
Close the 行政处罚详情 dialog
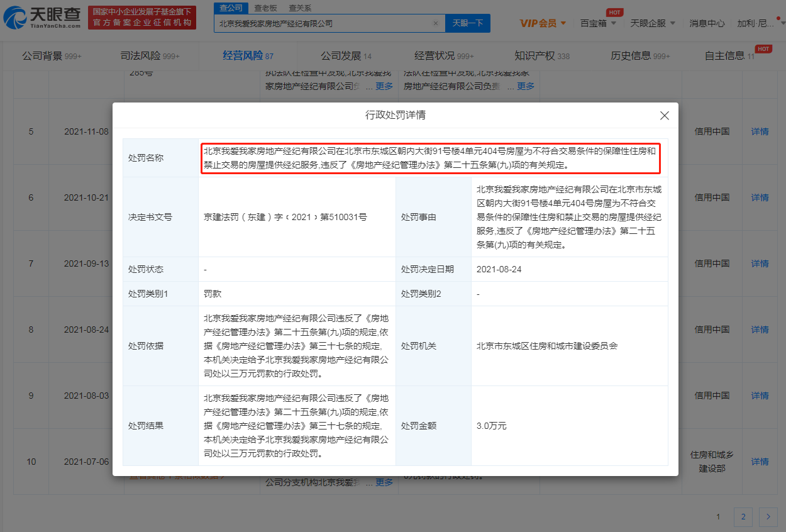(x=665, y=116)
